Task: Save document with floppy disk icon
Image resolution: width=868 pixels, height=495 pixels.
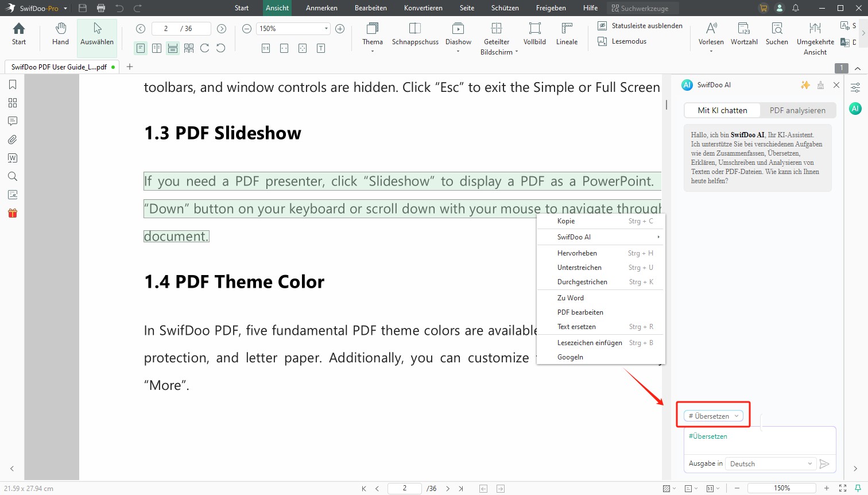Action: 83,8
